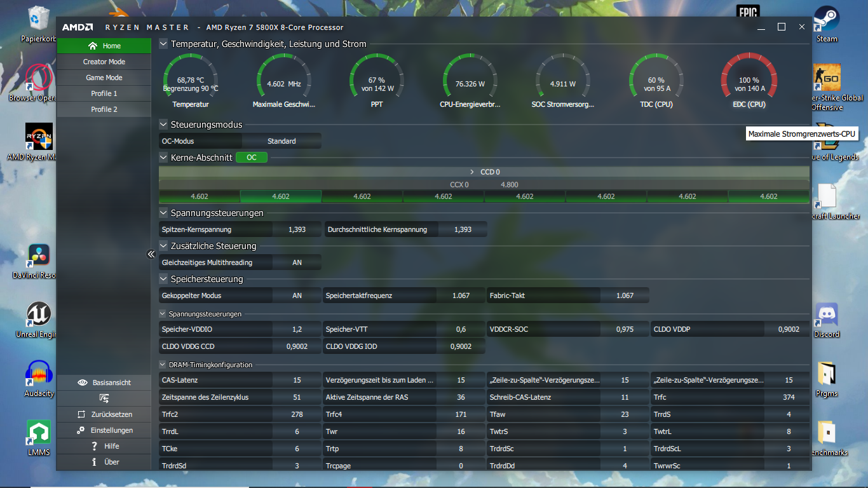Collapse the main Spannungssteuerungen section
Viewport: 868px width, 488px height.
tap(163, 213)
